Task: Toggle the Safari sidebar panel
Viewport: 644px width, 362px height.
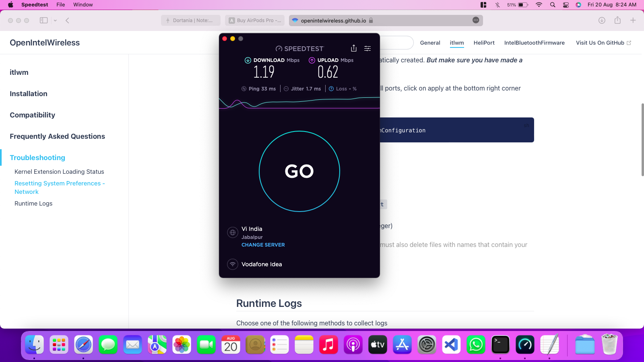Action: (43, 20)
